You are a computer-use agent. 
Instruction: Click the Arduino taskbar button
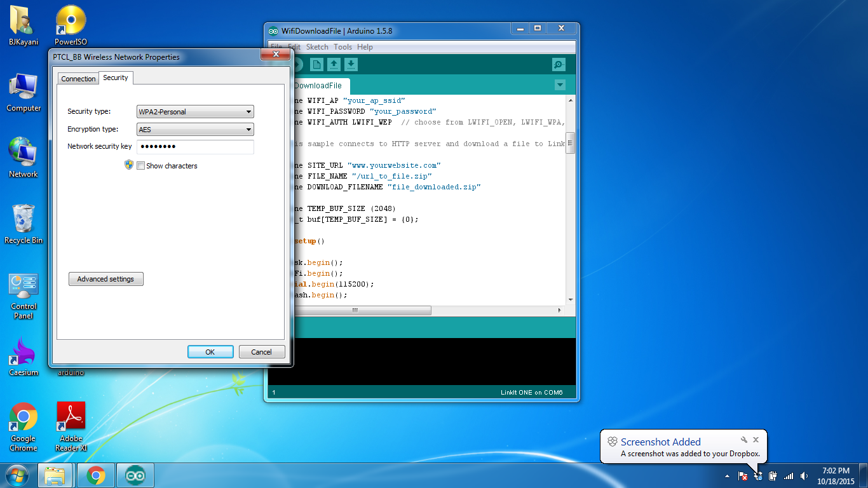click(x=135, y=475)
